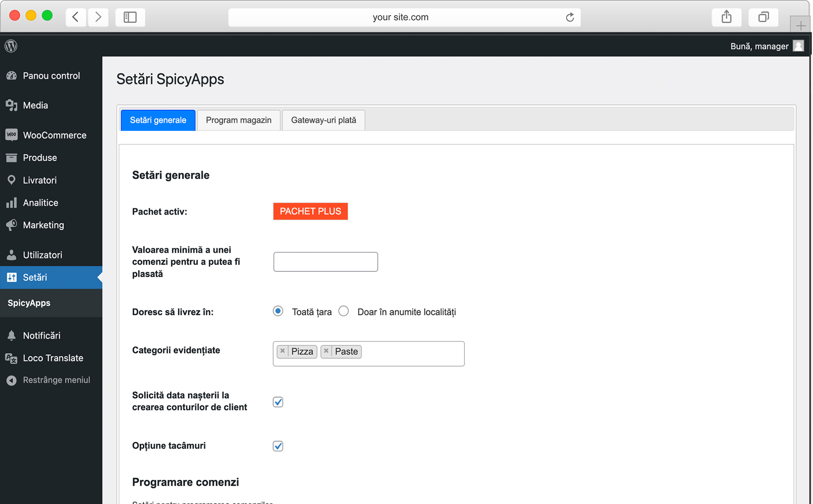
Task: Open the Loco Translate menu item
Action: (x=51, y=358)
